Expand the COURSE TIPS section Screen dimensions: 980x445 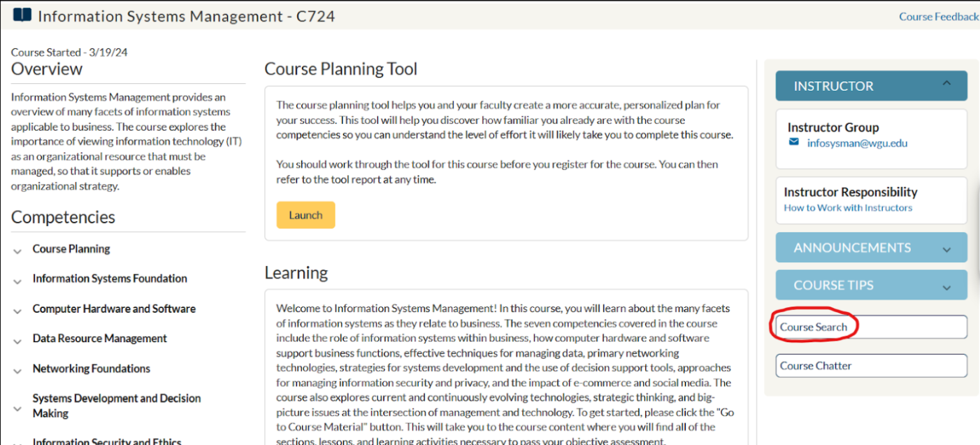tap(947, 287)
